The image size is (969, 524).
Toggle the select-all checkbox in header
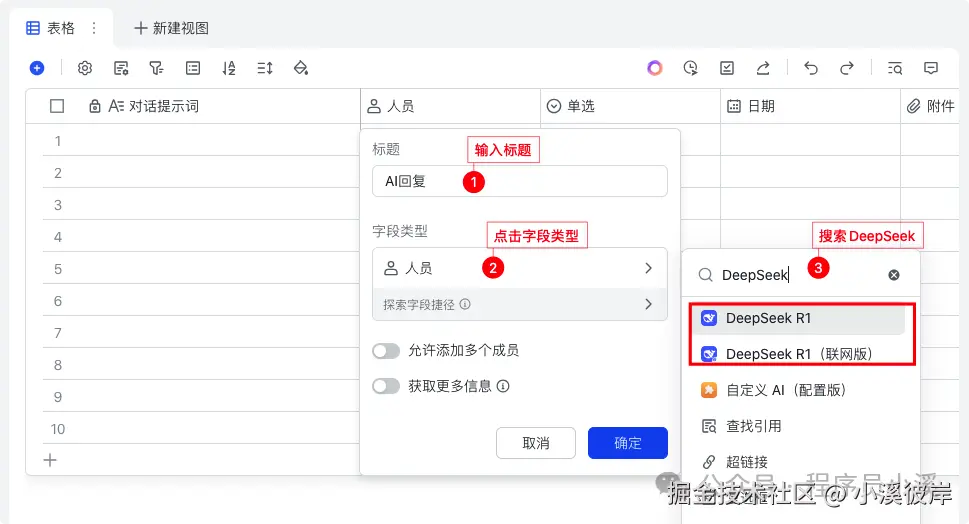click(x=57, y=106)
